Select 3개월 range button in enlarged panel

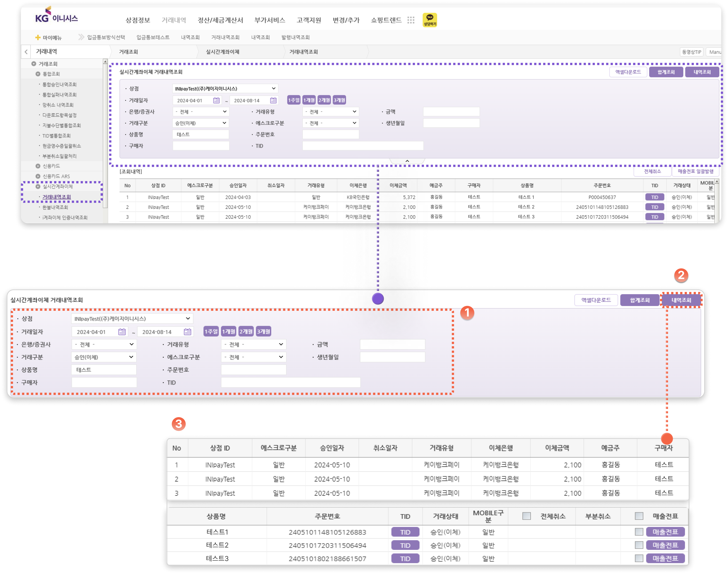263,331
